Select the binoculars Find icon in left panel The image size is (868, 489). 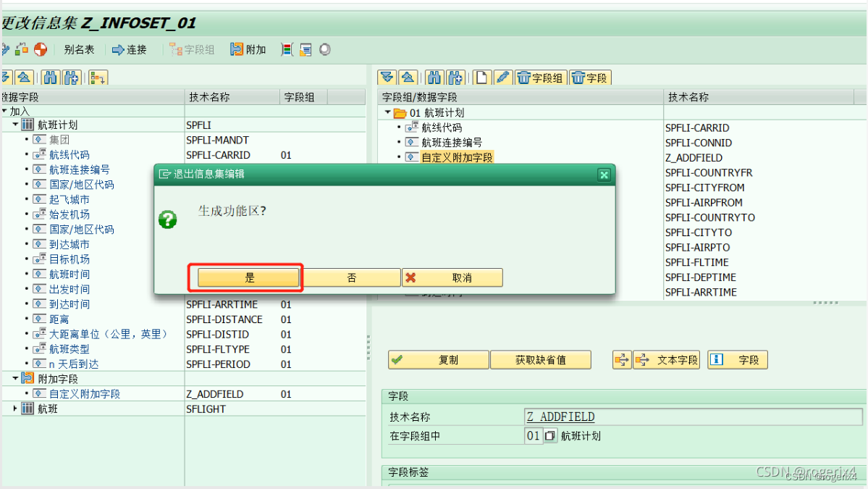point(49,77)
